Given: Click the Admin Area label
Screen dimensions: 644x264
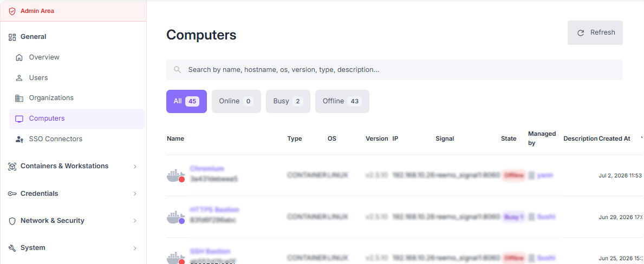Looking at the screenshot, I should point(37,11).
